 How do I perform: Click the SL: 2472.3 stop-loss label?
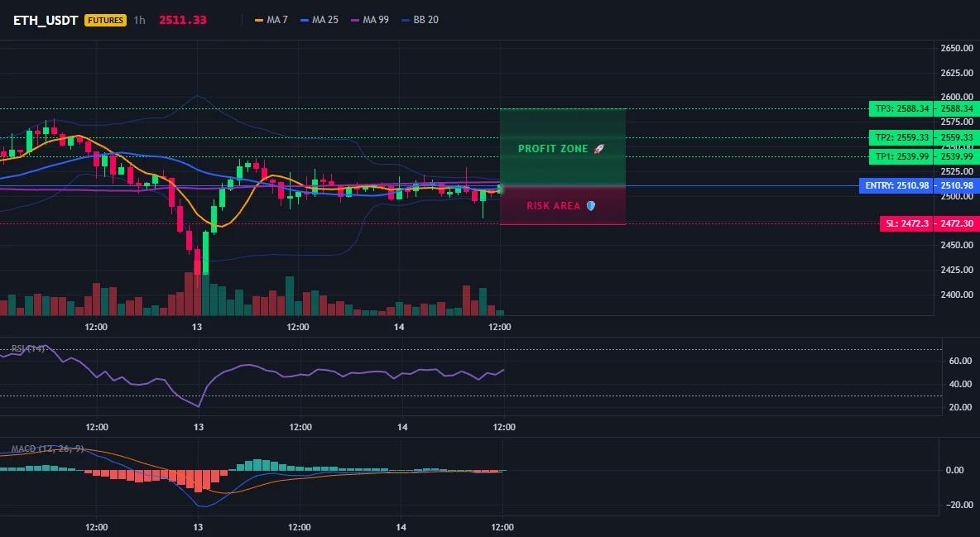pos(907,223)
